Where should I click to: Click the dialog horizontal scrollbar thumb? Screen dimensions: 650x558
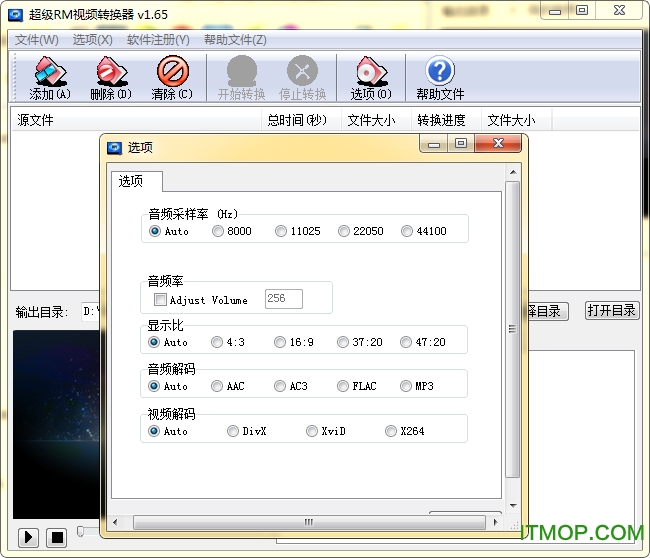pyautogui.click(x=309, y=522)
